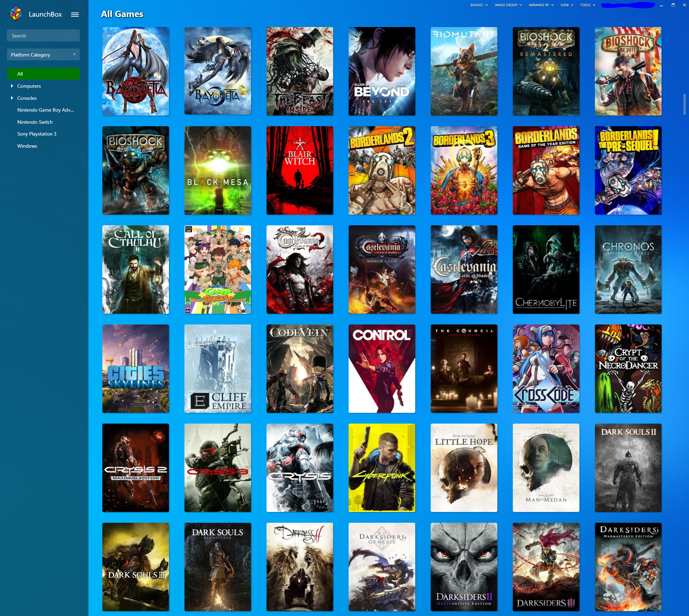Select the Code Vein cover

click(300, 369)
